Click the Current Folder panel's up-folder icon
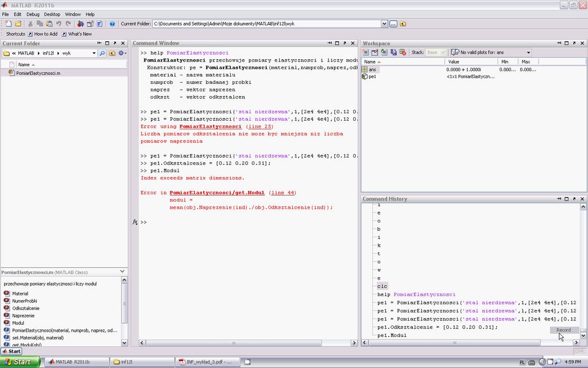The width and height of the screenshot is (588, 368). 112,53
